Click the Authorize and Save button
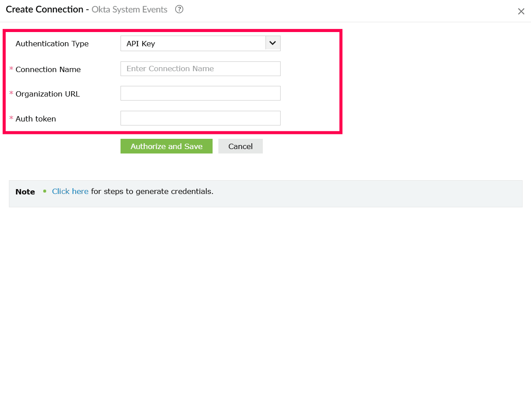The width and height of the screenshot is (531, 420). click(x=167, y=146)
